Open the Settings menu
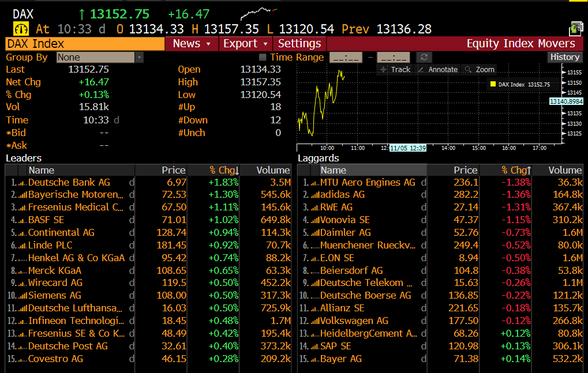 pos(299,44)
